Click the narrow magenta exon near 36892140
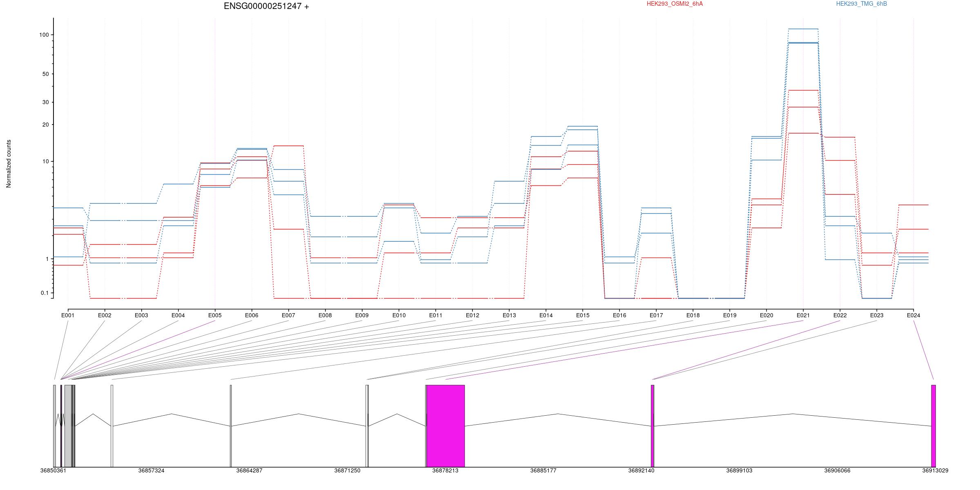The height and width of the screenshot is (490, 980). coord(653,426)
